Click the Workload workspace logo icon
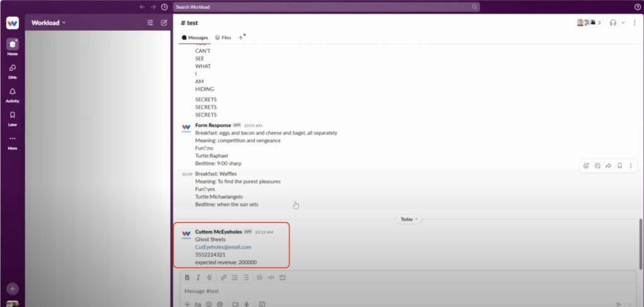This screenshot has width=644, height=307. tap(13, 23)
